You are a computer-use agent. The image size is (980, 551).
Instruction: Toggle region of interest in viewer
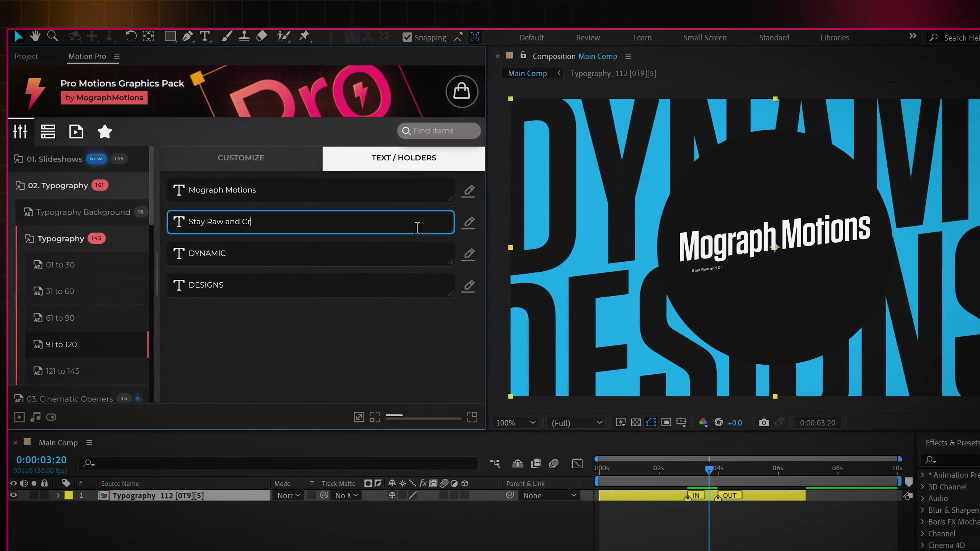pos(666,422)
